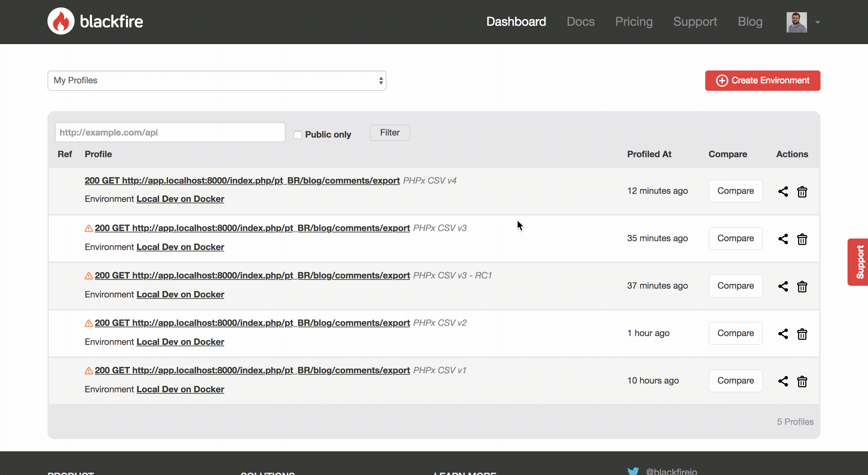
Task: Delete the profile from 35 minutes ago
Action: [x=802, y=239]
